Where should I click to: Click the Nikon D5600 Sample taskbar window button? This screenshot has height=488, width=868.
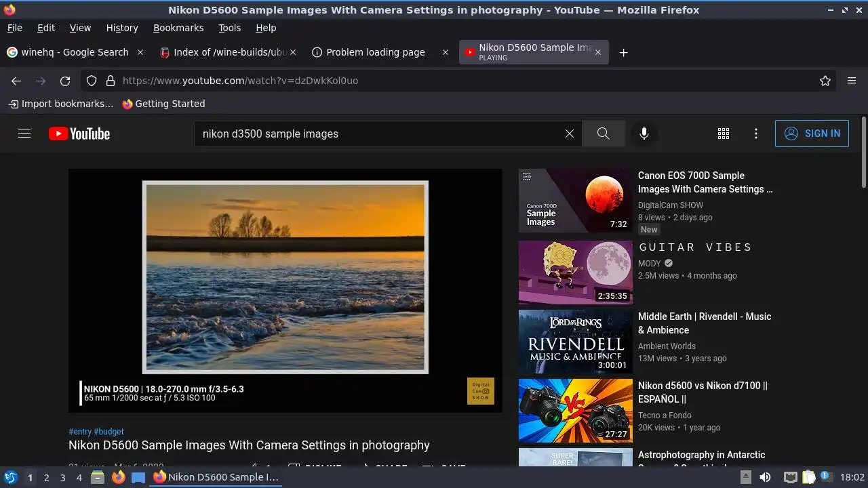216,477
